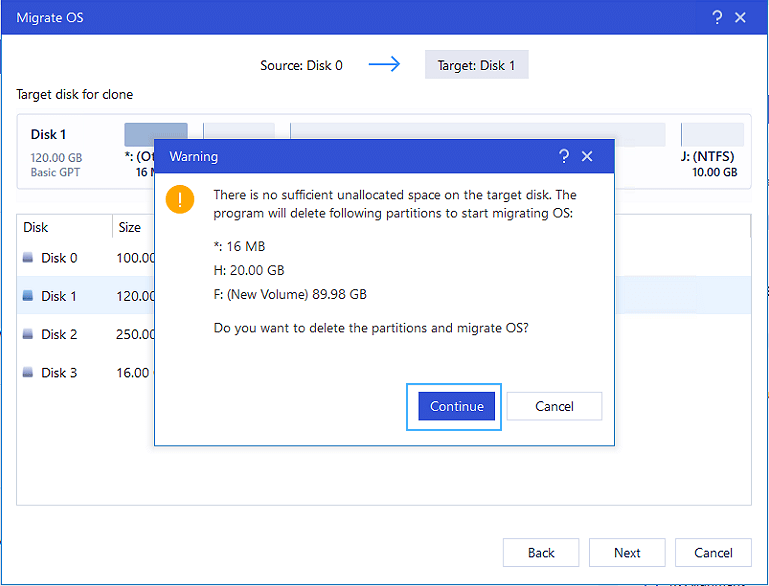Select the Disk 2 drive icon in the list
This screenshot has height=586, width=769.
point(28,334)
